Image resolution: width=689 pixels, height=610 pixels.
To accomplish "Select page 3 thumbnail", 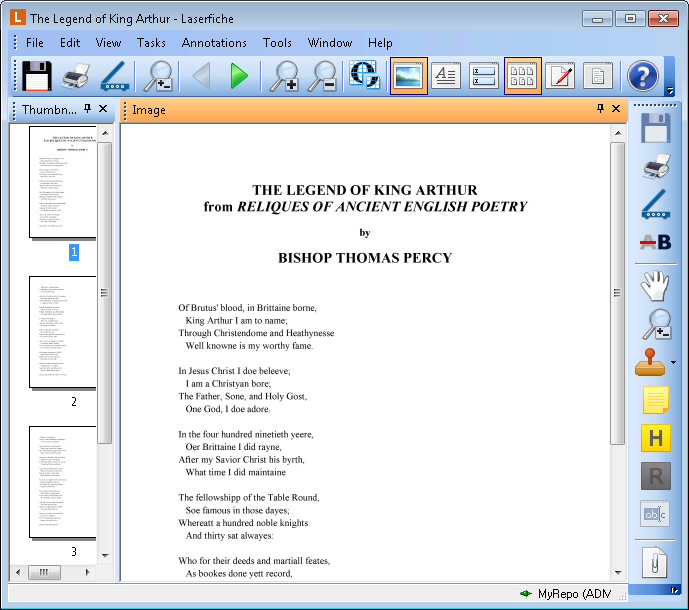I will pyautogui.click(x=62, y=482).
